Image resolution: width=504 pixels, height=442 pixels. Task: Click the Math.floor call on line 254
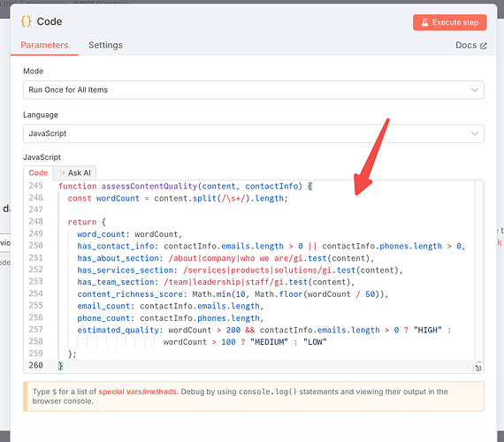click(279, 294)
